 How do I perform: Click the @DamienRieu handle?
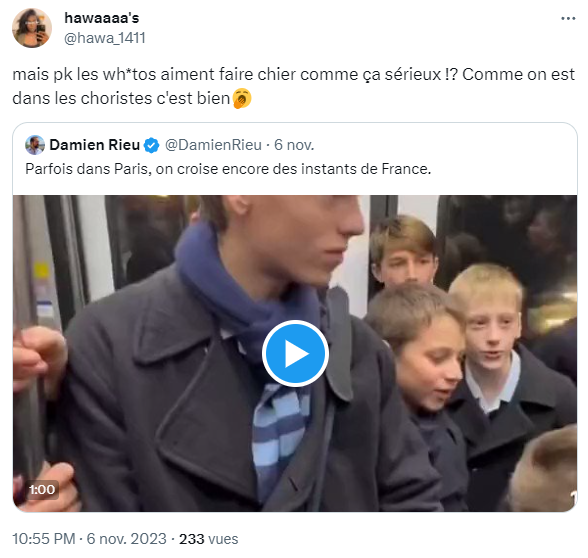click(x=213, y=145)
